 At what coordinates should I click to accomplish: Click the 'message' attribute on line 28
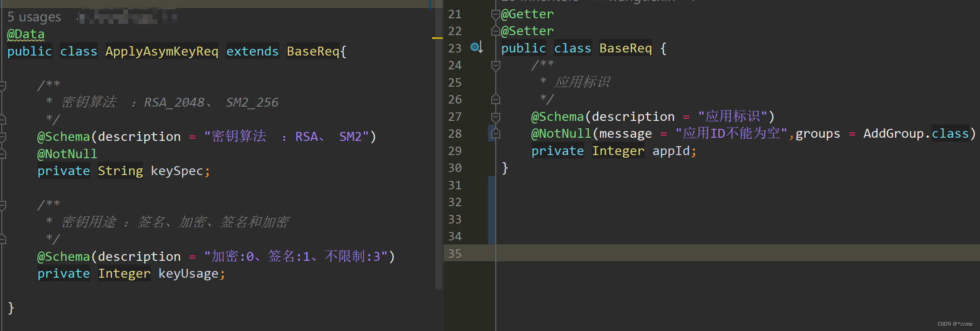pos(626,134)
